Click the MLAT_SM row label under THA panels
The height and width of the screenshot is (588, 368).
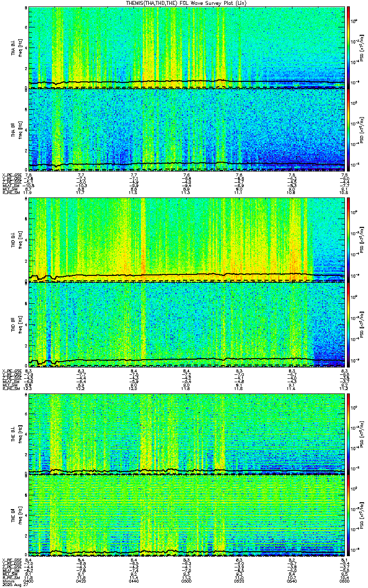click(10, 186)
